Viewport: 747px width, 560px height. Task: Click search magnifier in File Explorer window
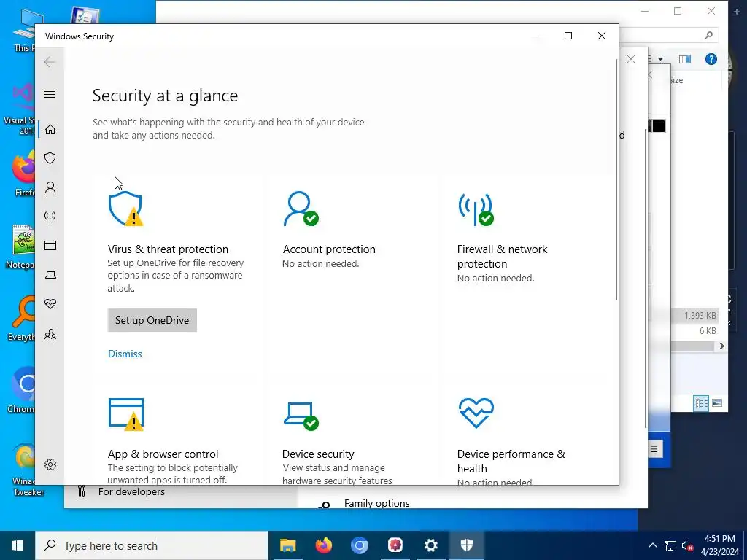(x=708, y=35)
